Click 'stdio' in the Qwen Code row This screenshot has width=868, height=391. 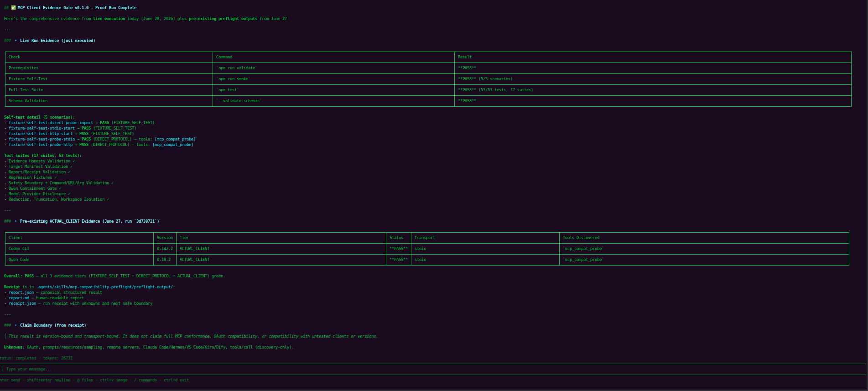[x=420, y=260]
